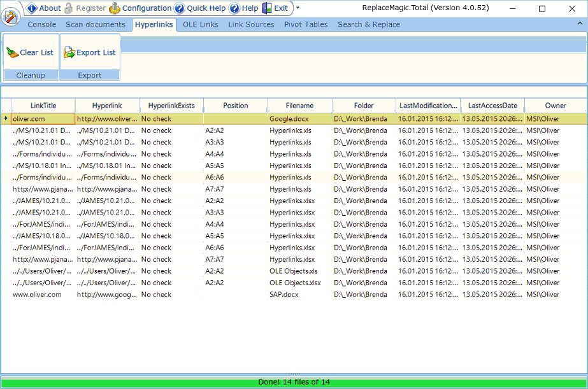
Task: Sort by the LinkTitle column header
Action: 43,106
